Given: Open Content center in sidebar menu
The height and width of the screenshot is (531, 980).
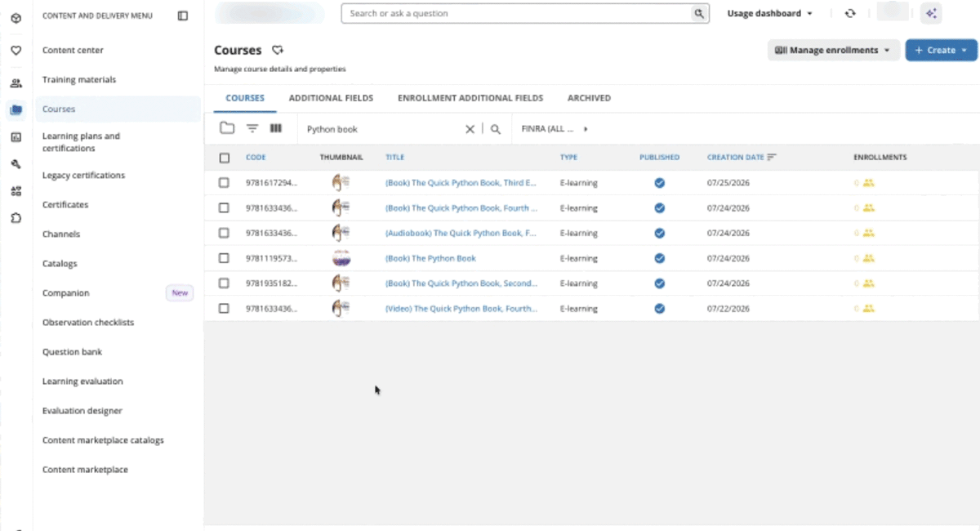Looking at the screenshot, I should [x=73, y=50].
